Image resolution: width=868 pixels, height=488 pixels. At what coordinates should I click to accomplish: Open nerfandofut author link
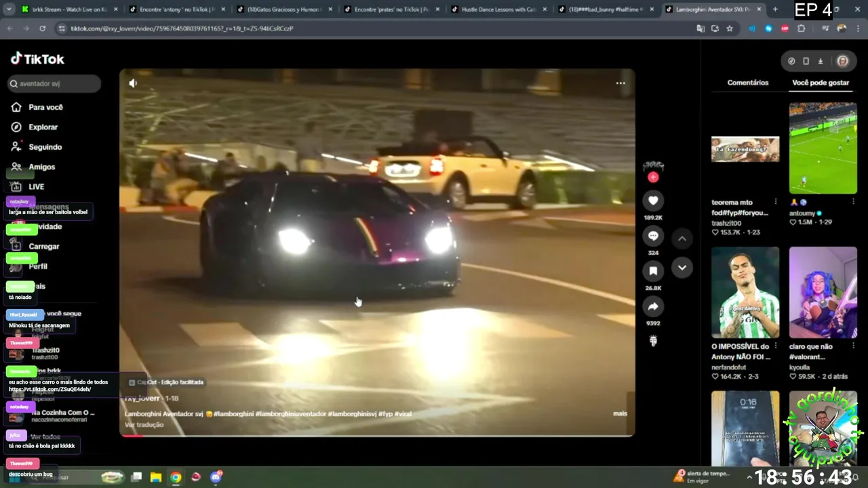[x=729, y=367]
